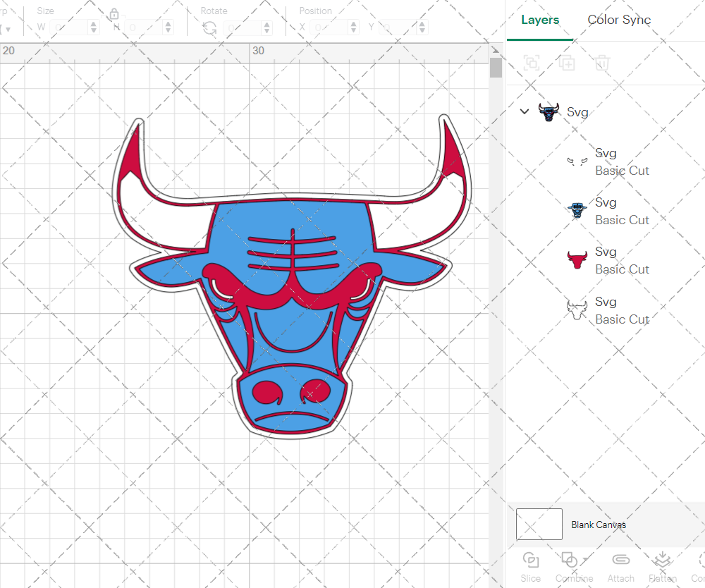Screen dimensions: 705x588
Task: Click the Group layers icon
Action: pos(532,63)
